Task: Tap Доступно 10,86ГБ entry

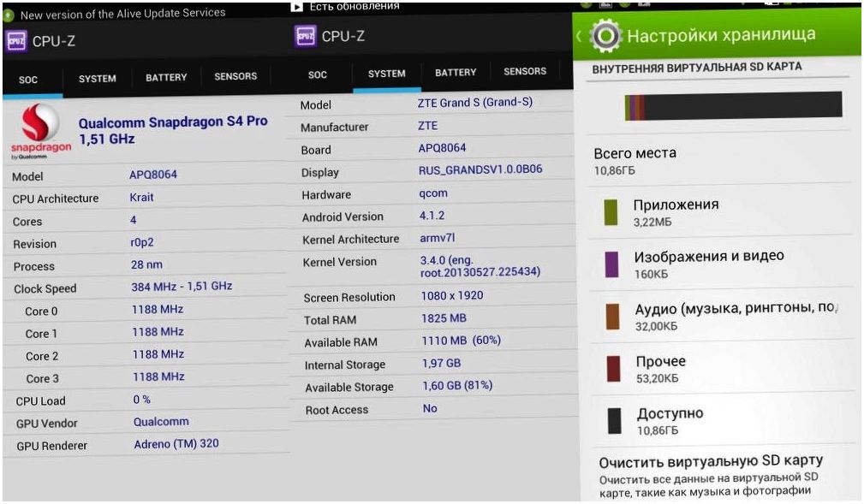Action: pyautogui.click(x=725, y=421)
